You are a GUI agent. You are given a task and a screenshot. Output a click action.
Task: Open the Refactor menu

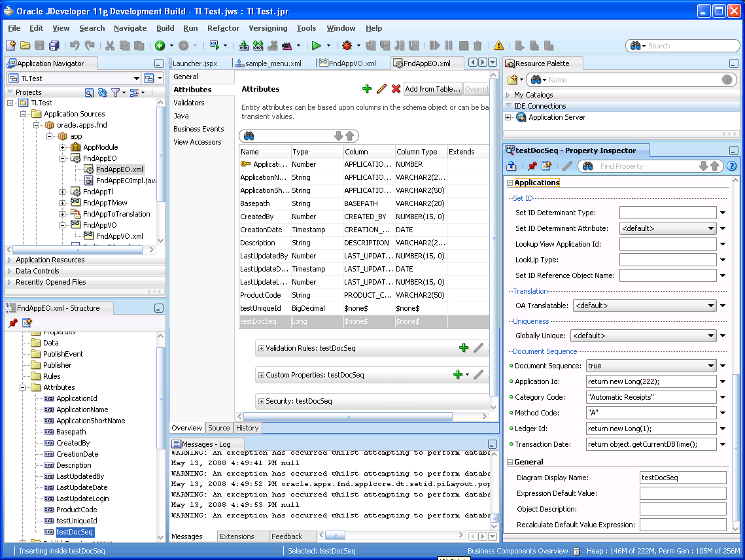point(223,28)
